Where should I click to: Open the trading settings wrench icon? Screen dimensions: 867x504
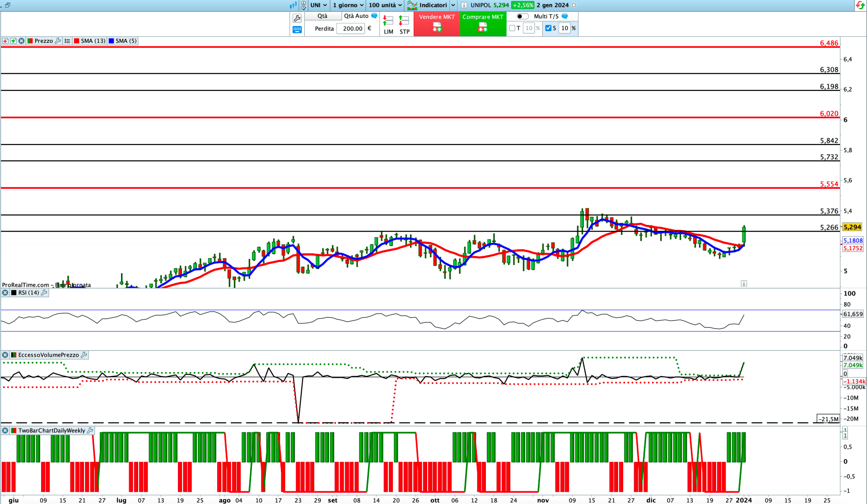tap(297, 18)
